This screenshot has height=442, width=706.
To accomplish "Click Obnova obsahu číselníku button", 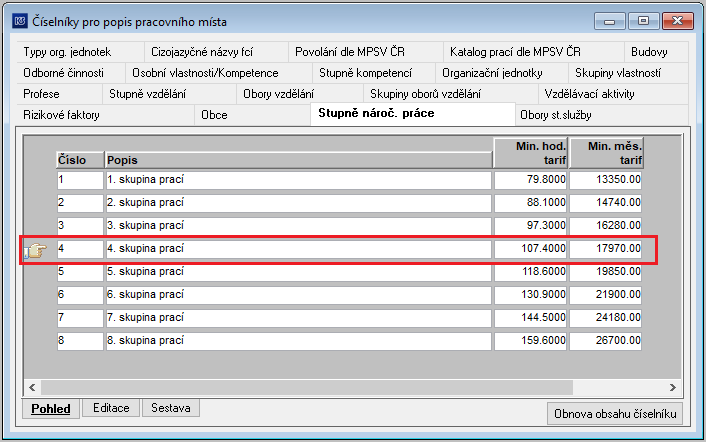I will point(615,413).
